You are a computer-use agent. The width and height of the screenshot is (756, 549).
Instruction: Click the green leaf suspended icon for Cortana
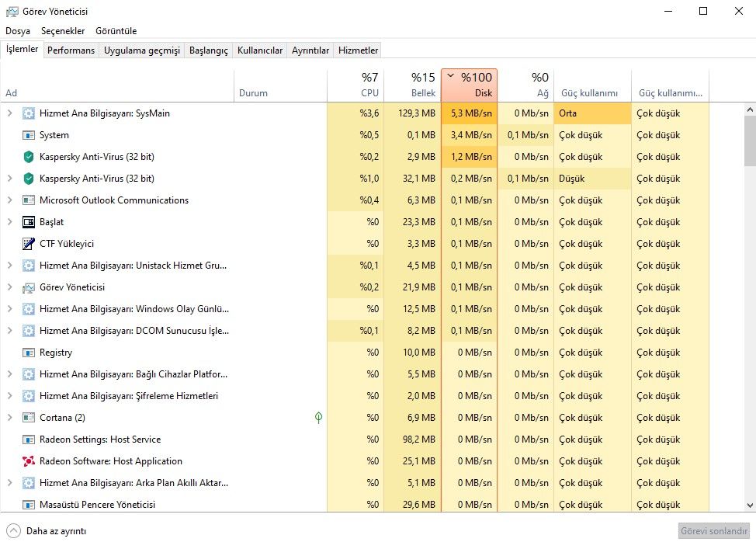click(318, 417)
